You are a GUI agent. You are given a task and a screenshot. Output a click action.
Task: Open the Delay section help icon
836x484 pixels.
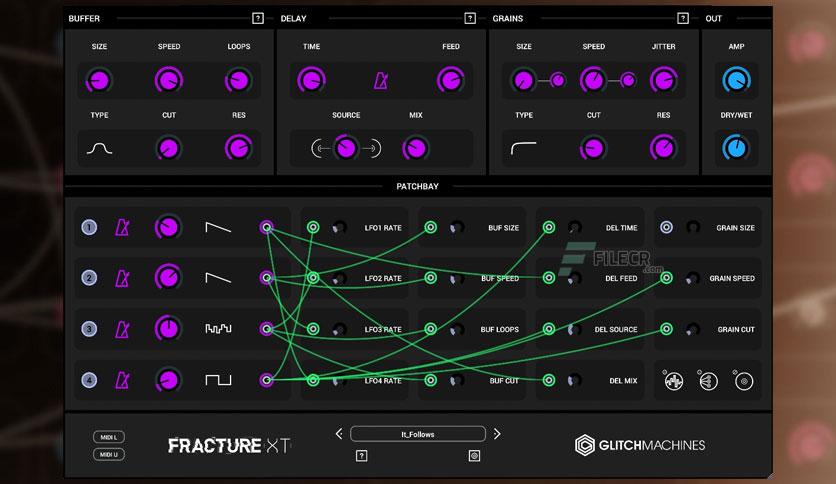coord(470,18)
